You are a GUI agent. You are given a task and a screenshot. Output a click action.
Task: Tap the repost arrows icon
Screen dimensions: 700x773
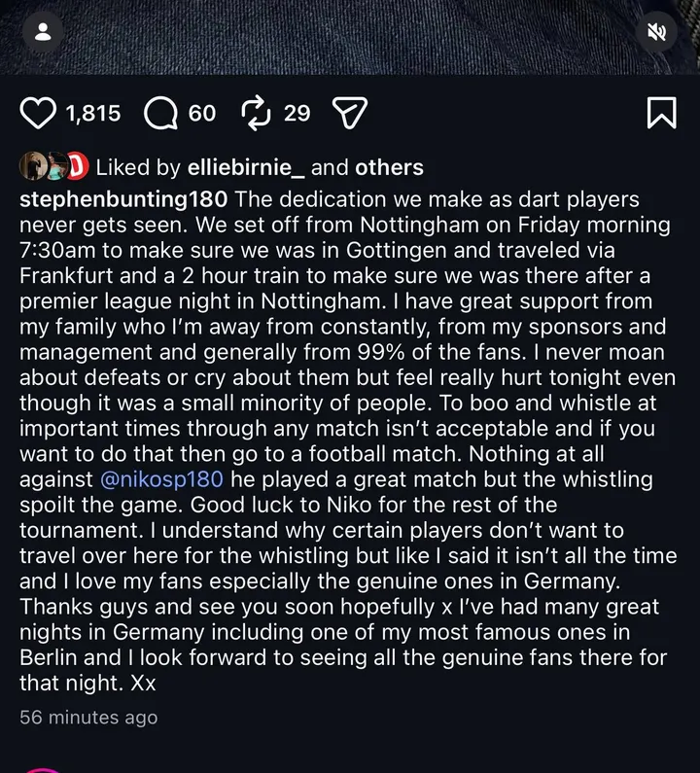click(x=256, y=114)
